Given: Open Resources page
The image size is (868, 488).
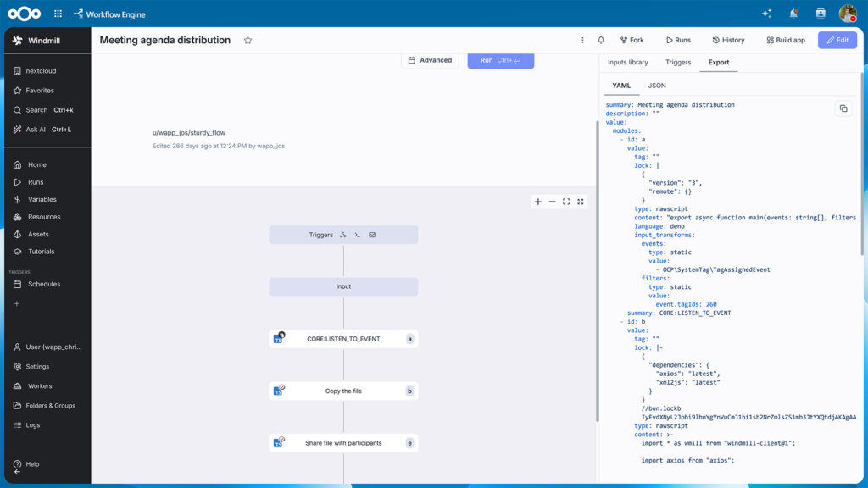Looking at the screenshot, I should 47,217.
